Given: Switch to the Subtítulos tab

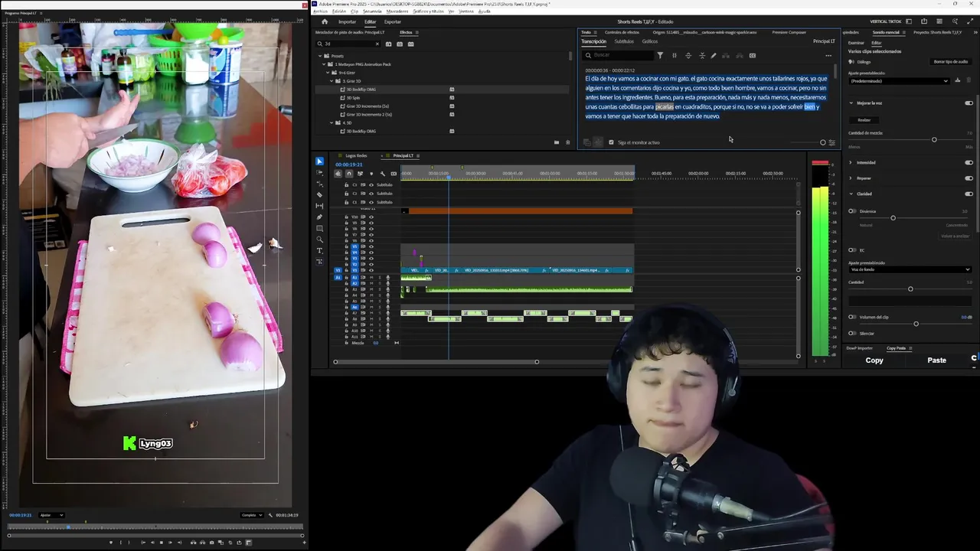Looking at the screenshot, I should pyautogui.click(x=624, y=41).
